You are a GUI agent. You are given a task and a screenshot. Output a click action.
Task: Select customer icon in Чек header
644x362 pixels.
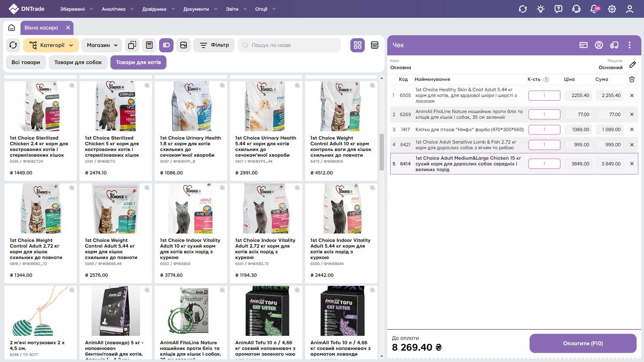599,45
